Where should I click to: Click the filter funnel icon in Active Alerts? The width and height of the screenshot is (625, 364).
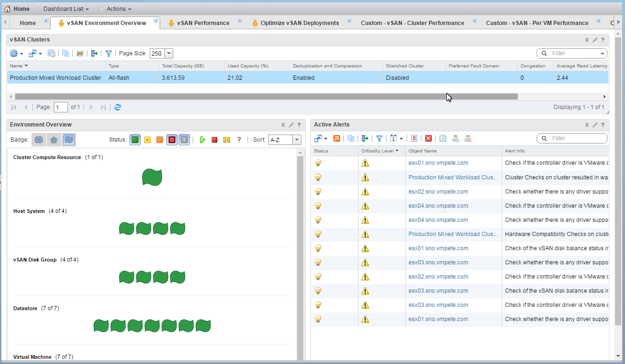(379, 138)
